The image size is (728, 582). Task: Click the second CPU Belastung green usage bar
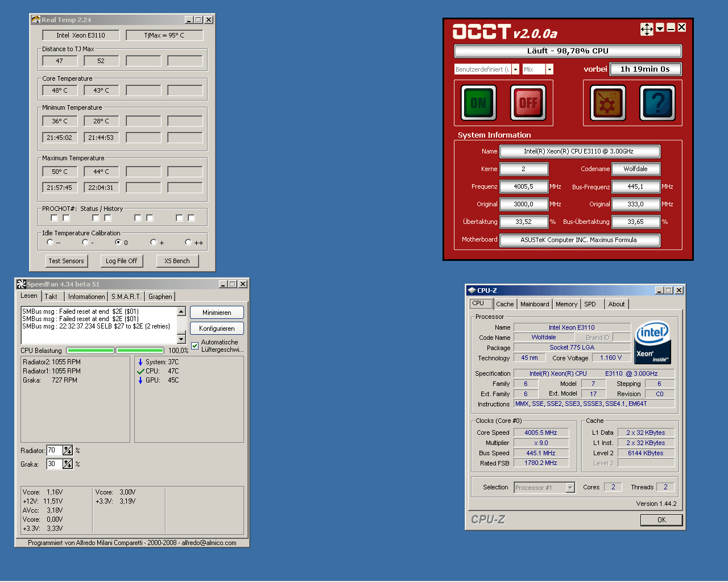point(140,351)
